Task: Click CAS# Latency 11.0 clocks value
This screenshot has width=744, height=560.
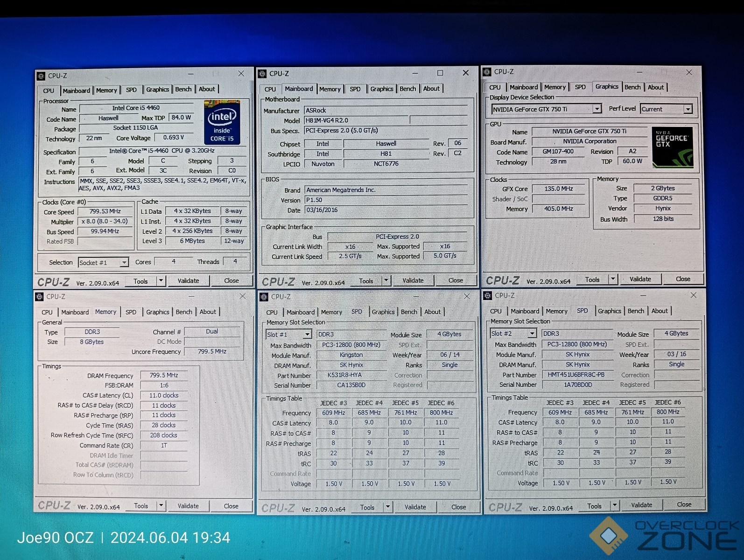Action: click(164, 395)
